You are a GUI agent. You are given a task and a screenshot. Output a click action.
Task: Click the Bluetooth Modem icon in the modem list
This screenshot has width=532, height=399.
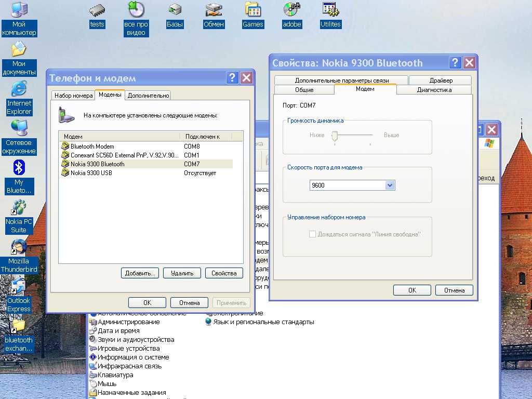[x=65, y=146]
